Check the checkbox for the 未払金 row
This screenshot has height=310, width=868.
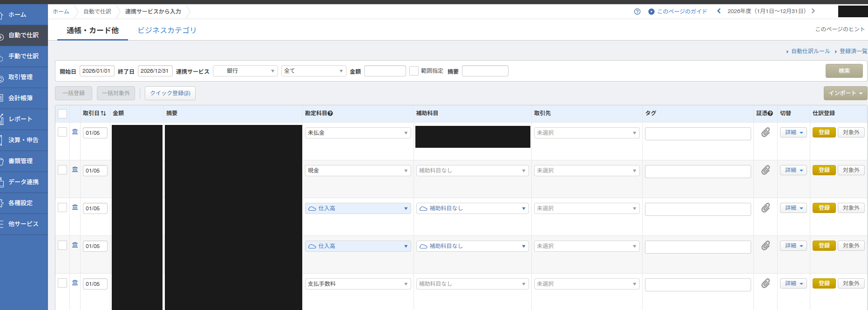coord(62,132)
